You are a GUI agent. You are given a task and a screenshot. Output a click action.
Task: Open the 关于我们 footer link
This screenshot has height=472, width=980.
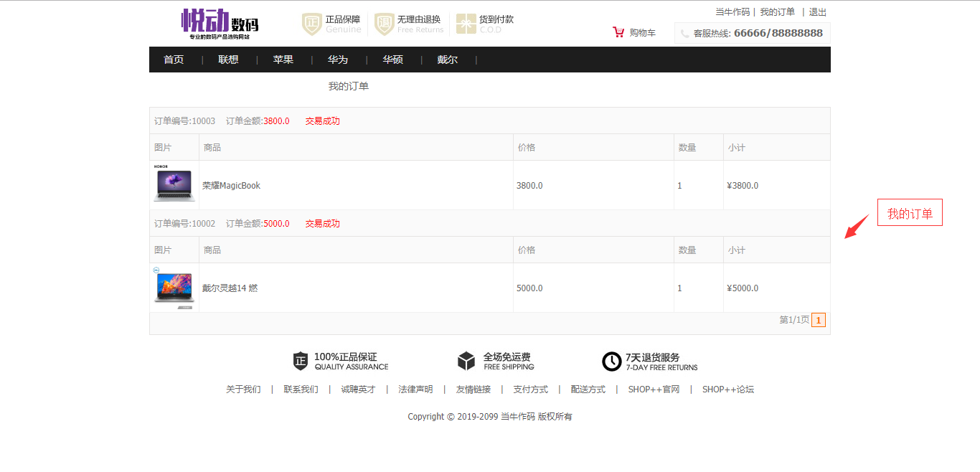click(243, 390)
